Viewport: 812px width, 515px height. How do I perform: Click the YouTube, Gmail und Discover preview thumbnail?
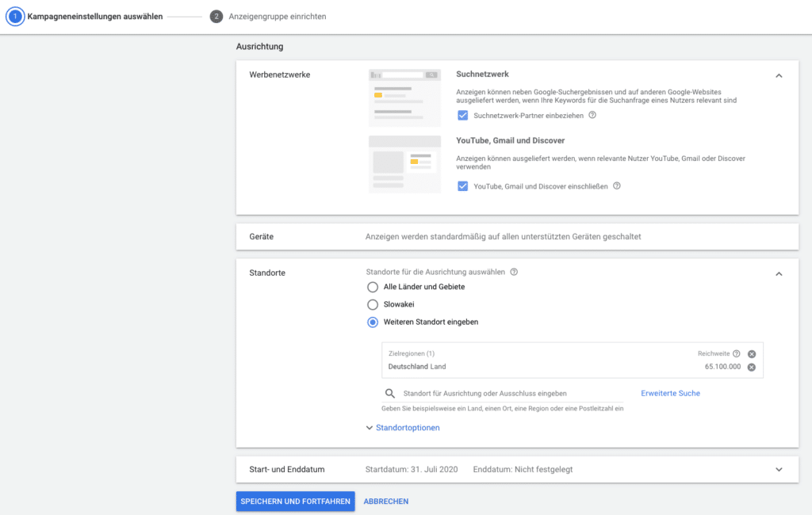click(x=405, y=164)
